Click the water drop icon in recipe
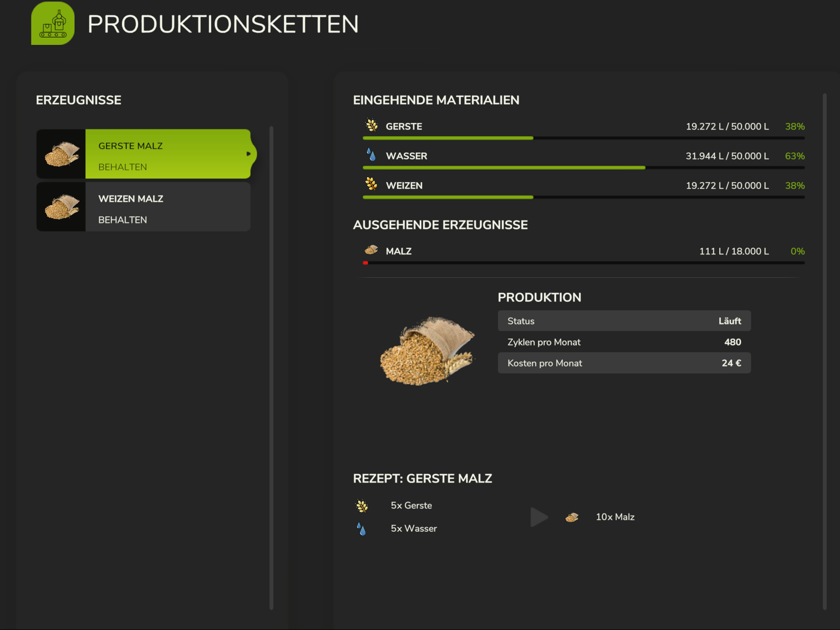 [x=361, y=529]
